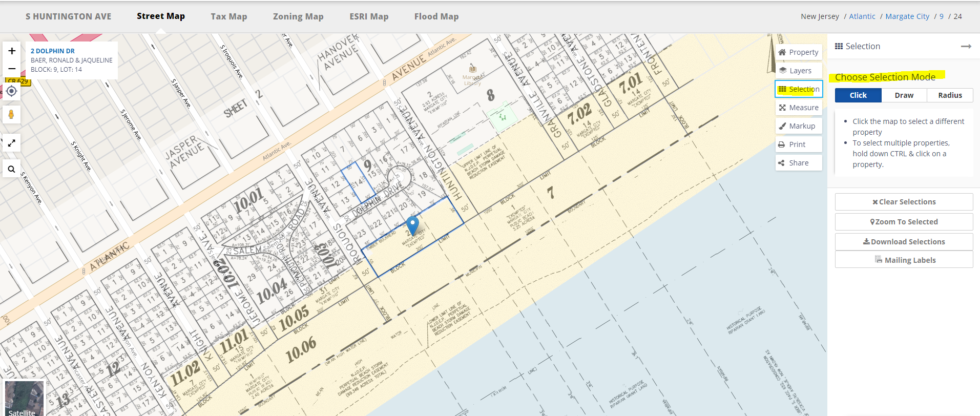Open the map search tool

coord(11,169)
